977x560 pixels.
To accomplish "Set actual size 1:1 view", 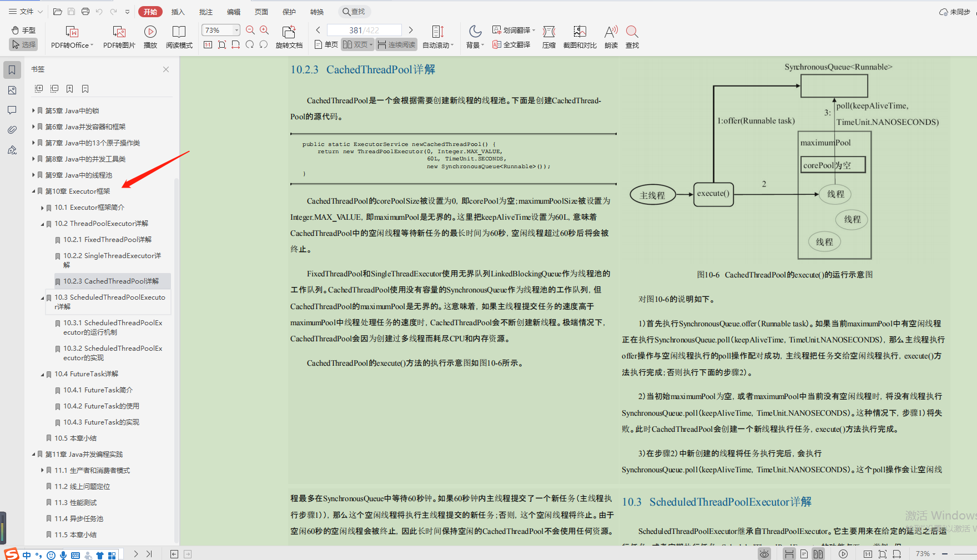I will [x=208, y=44].
